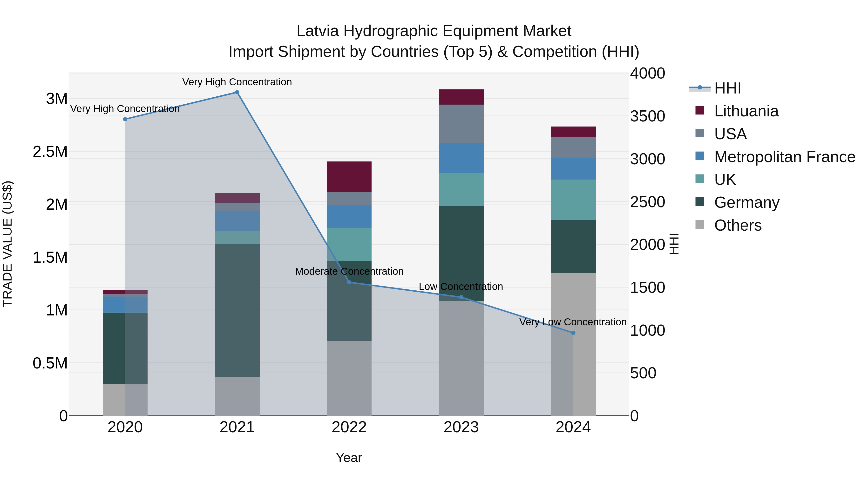Toggle the UK legend entry
Screen dimensions: 868x488
(716, 180)
